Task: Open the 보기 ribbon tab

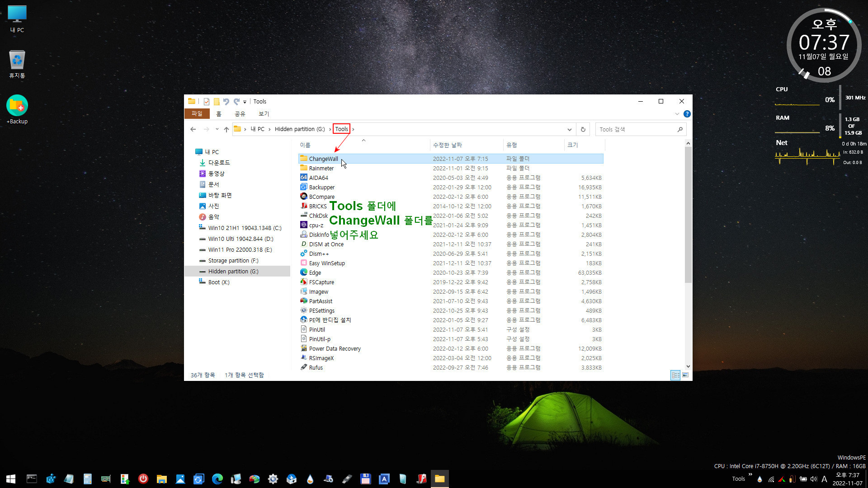Action: [x=264, y=114]
